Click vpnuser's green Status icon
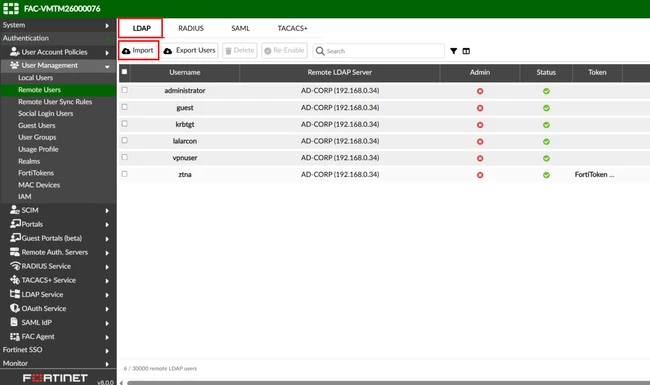650x385 pixels. 546,158
